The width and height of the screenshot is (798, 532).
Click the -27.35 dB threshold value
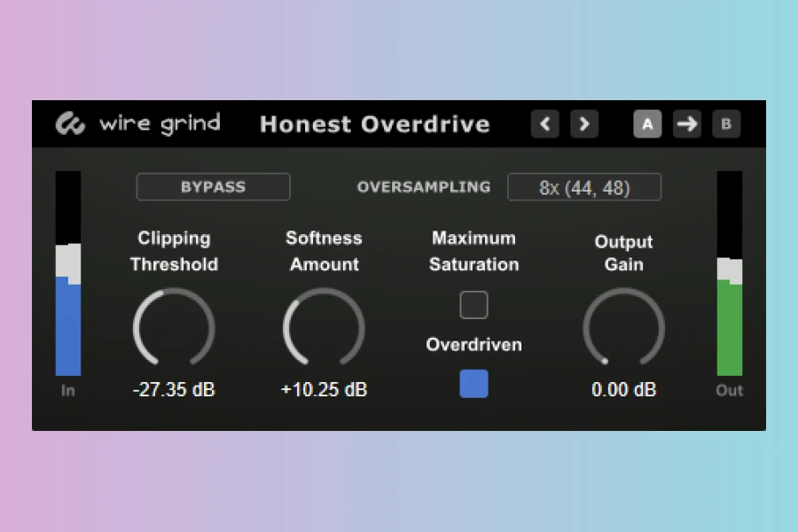pyautogui.click(x=174, y=389)
